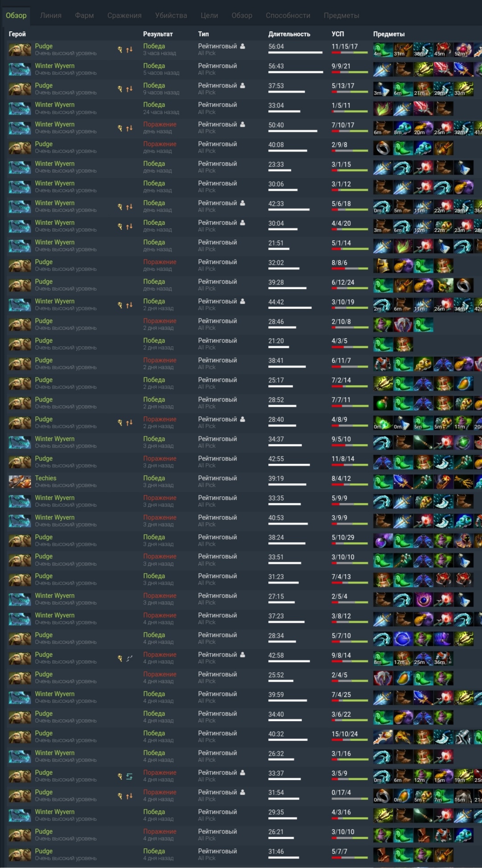This screenshot has height=868, width=482.
Task: Go to the Предметы tab
Action: [341, 15]
